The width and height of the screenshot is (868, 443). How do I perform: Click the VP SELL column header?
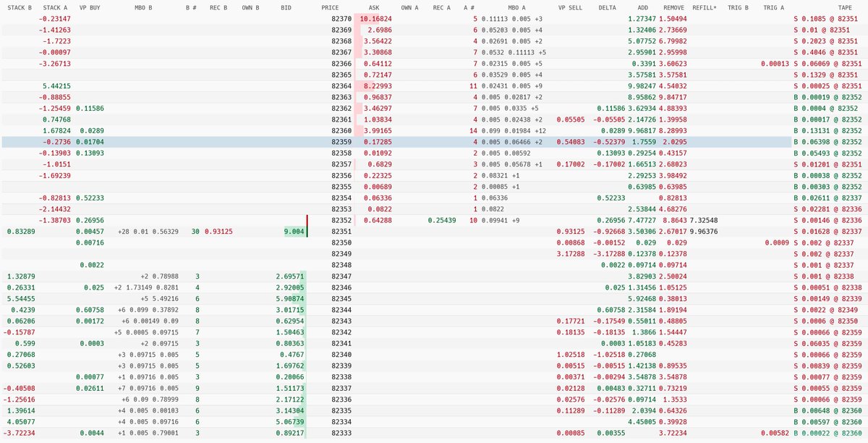point(570,7)
